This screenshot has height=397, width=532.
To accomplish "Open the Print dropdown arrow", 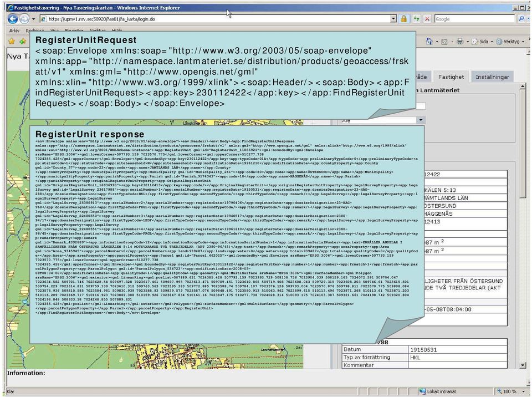I will tap(468, 42).
